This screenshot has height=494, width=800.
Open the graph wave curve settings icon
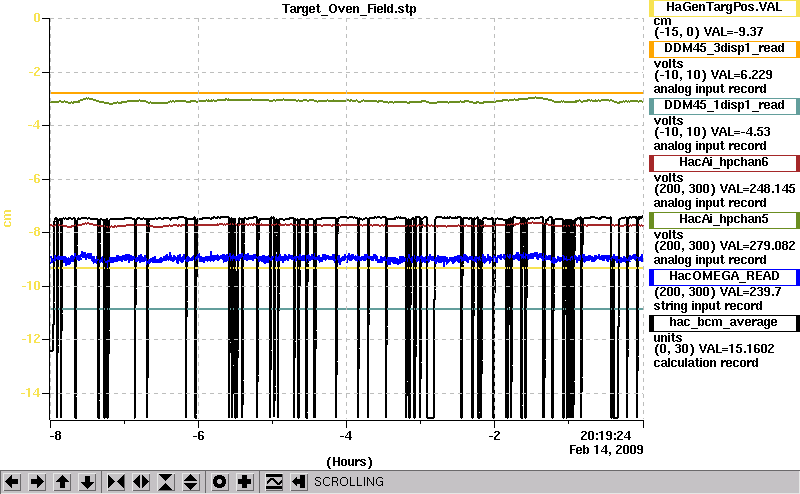click(x=274, y=482)
